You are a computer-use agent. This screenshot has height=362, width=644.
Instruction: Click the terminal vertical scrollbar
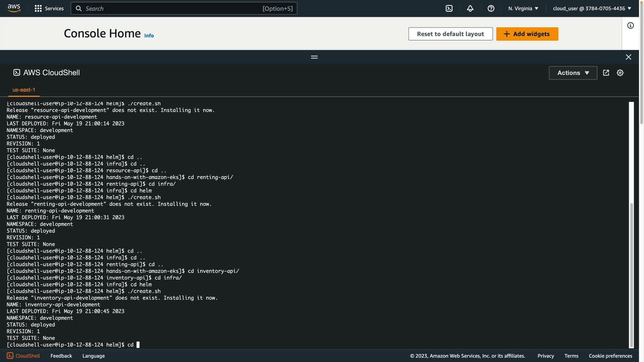(631, 275)
